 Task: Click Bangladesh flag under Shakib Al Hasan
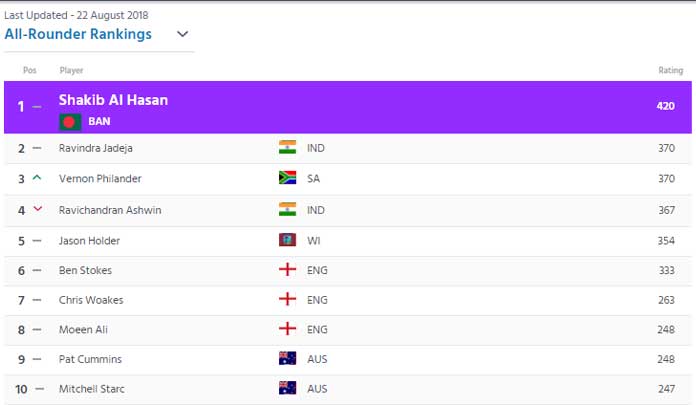click(70, 122)
